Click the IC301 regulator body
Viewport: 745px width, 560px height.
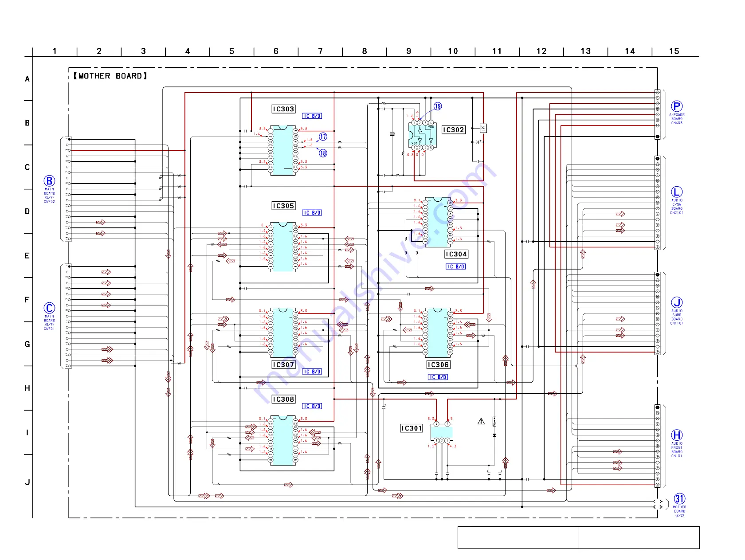(x=442, y=432)
